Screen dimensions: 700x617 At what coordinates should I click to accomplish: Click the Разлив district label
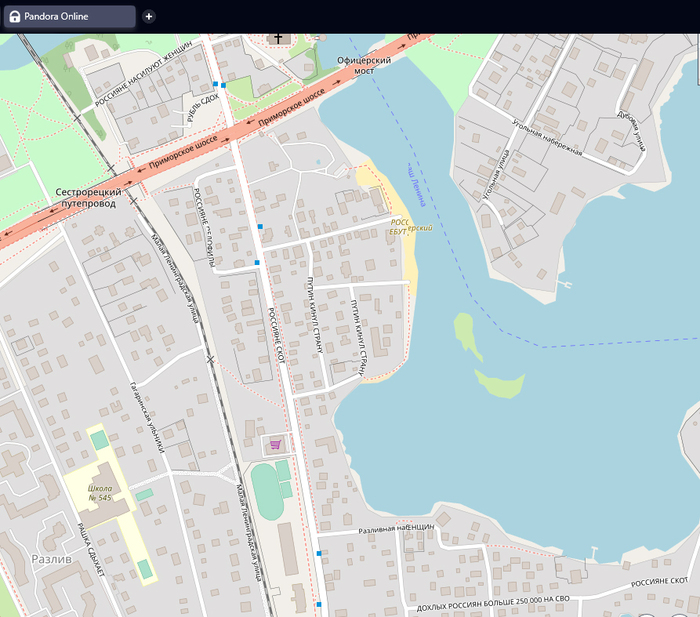[x=52, y=559]
